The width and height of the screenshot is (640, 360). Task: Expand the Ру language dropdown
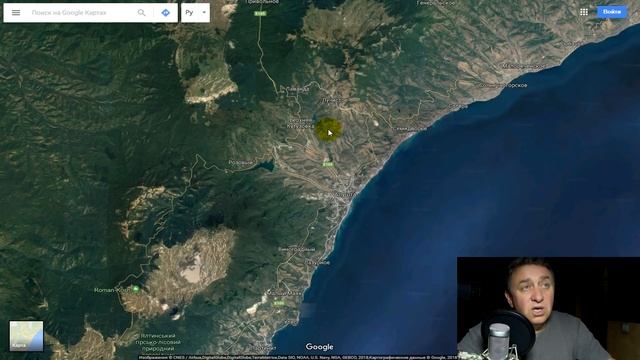tap(196, 13)
